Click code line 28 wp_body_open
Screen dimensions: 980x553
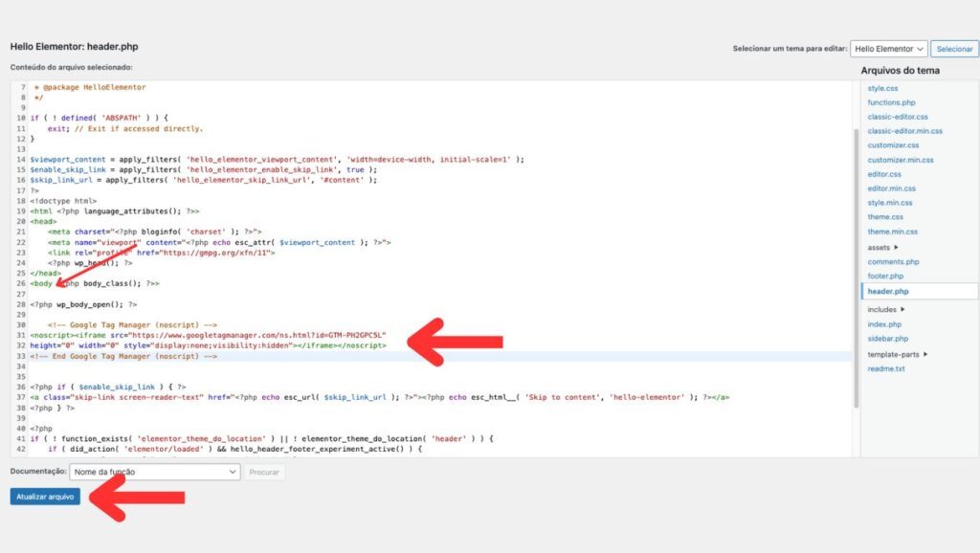pyautogui.click(x=83, y=304)
